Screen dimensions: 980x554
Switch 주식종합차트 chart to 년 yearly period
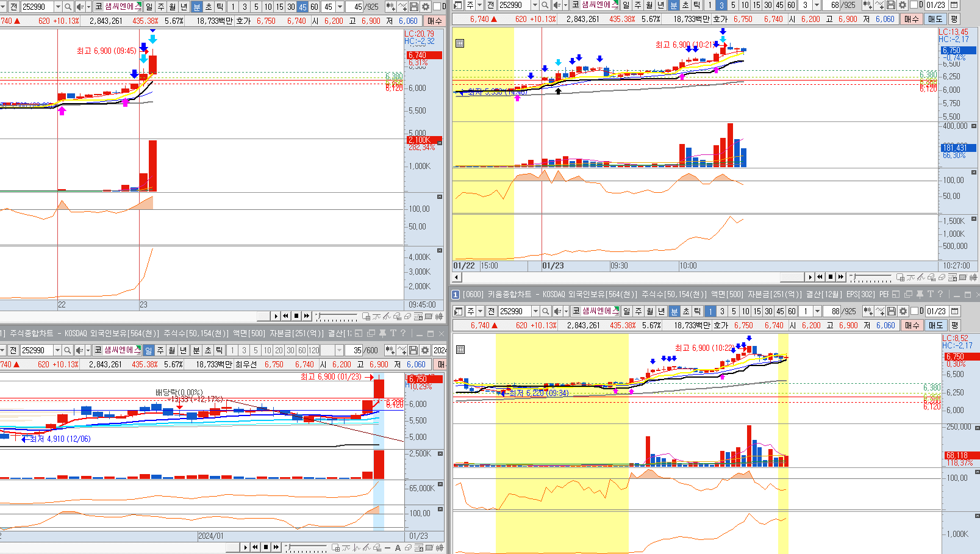(x=183, y=350)
